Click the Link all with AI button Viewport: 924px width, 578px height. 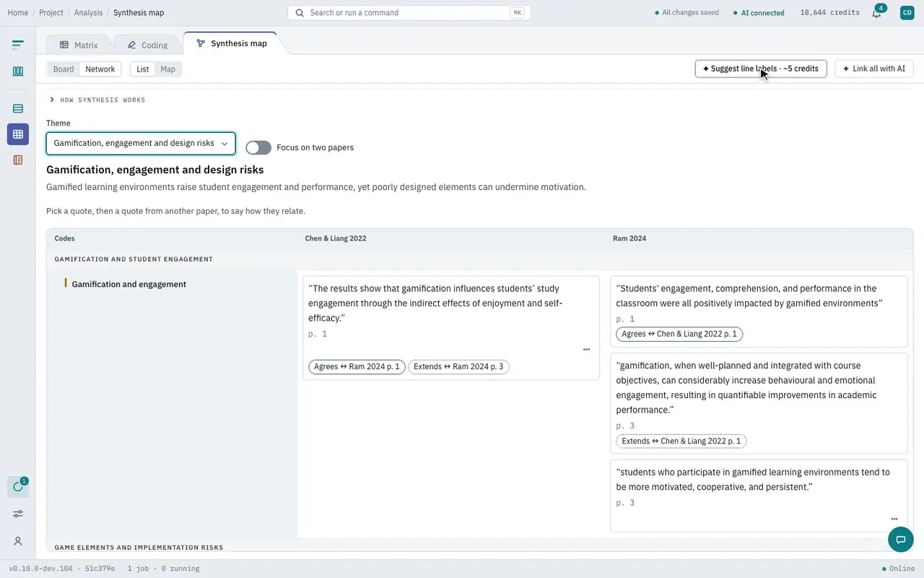point(874,69)
